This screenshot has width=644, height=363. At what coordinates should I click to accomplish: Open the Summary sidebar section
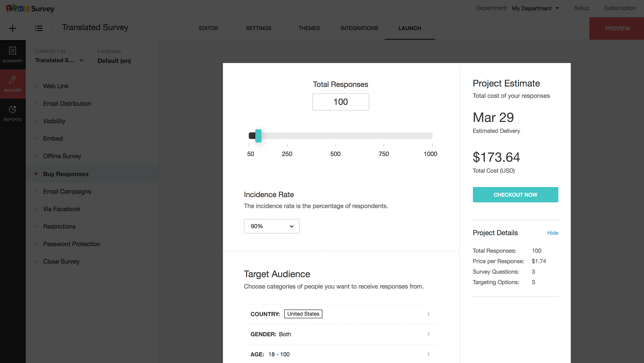click(13, 55)
